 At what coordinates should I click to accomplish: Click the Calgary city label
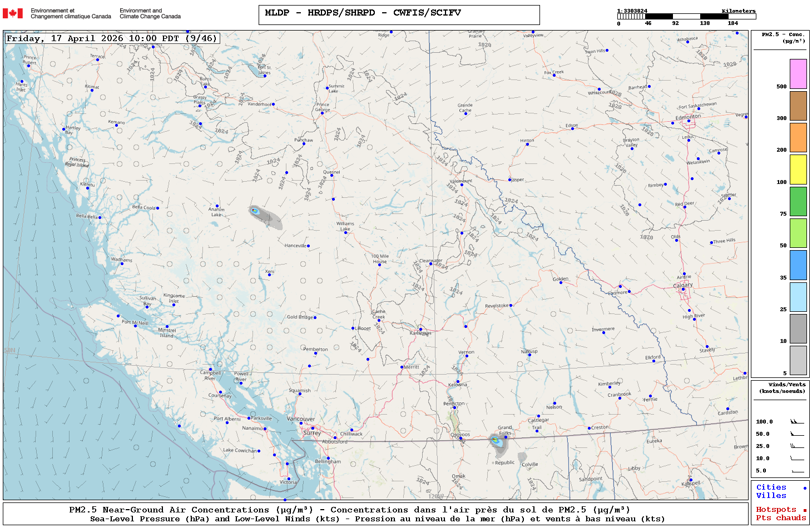pos(683,285)
